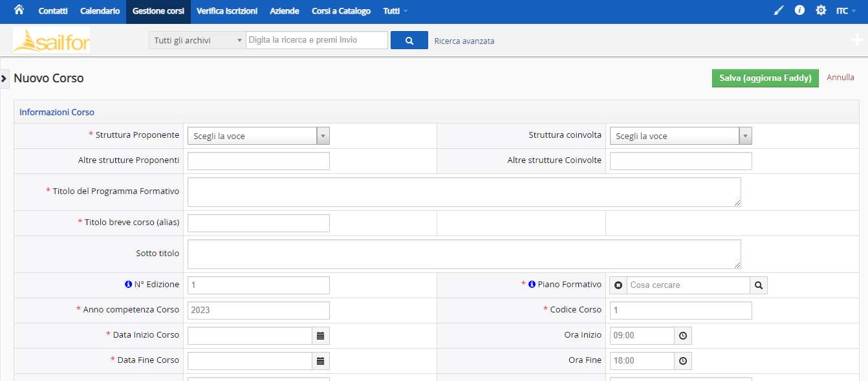Switch to the Calendario menu
This screenshot has height=381, width=868.
(x=100, y=11)
